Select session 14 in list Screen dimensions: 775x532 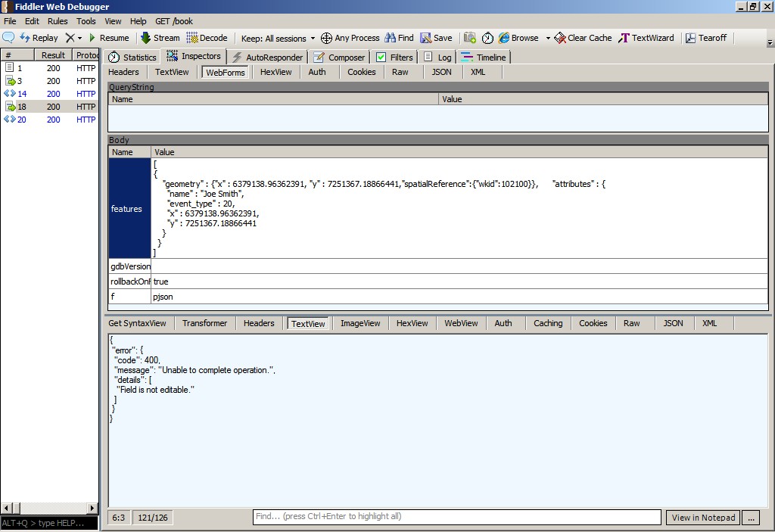[x=49, y=94]
